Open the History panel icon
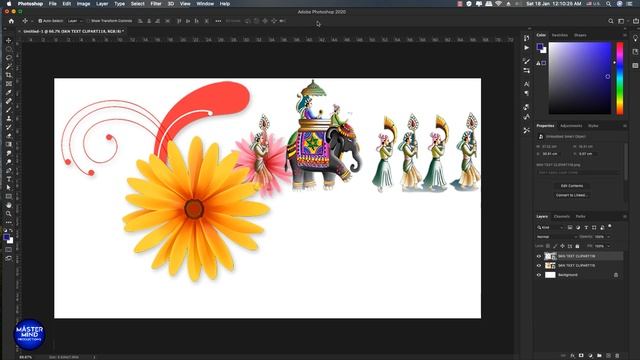 (x=527, y=38)
